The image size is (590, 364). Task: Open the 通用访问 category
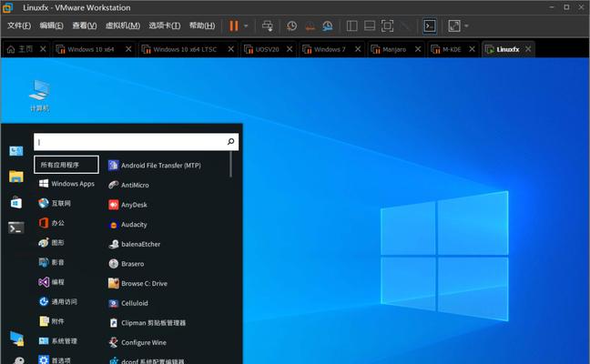point(58,301)
